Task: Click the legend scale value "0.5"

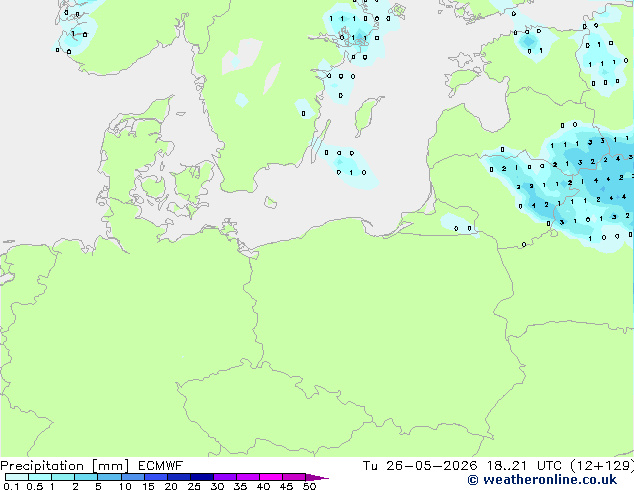Action: coord(35,486)
